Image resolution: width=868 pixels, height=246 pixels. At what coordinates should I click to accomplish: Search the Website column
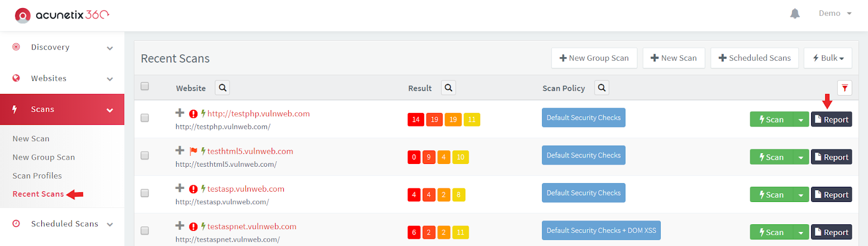click(222, 87)
